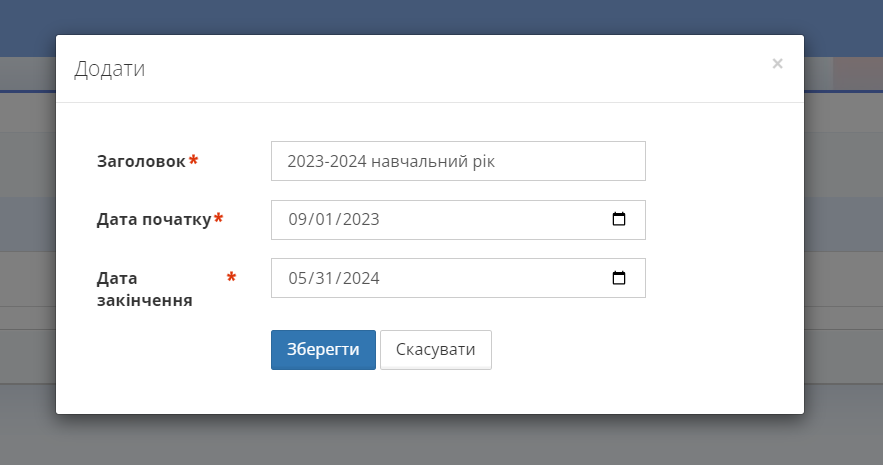Click the Зберегти button

pos(323,350)
